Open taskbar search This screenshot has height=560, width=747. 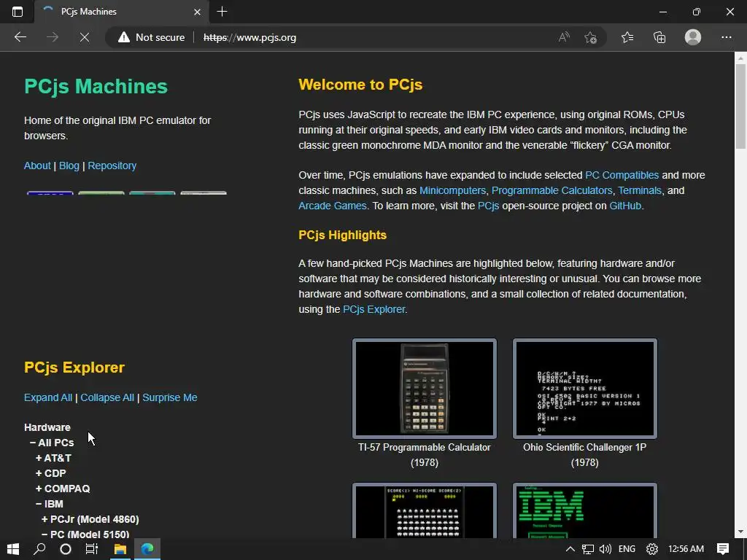pos(39,549)
